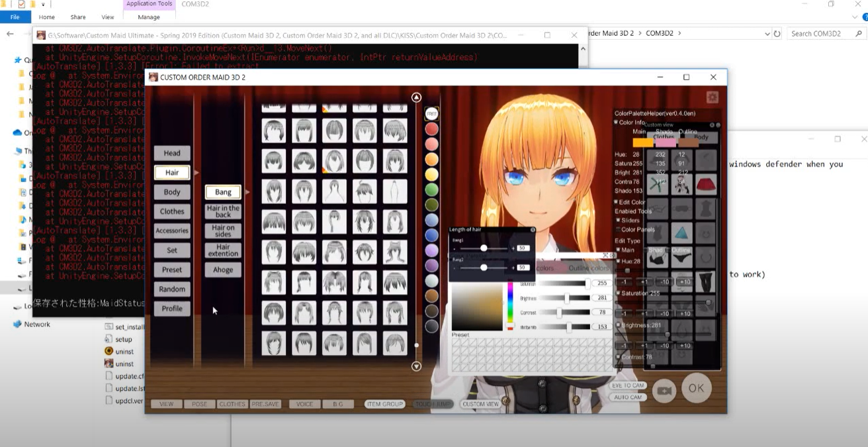The image size is (868, 447).
Task: Click the Random button
Action: pos(172,289)
